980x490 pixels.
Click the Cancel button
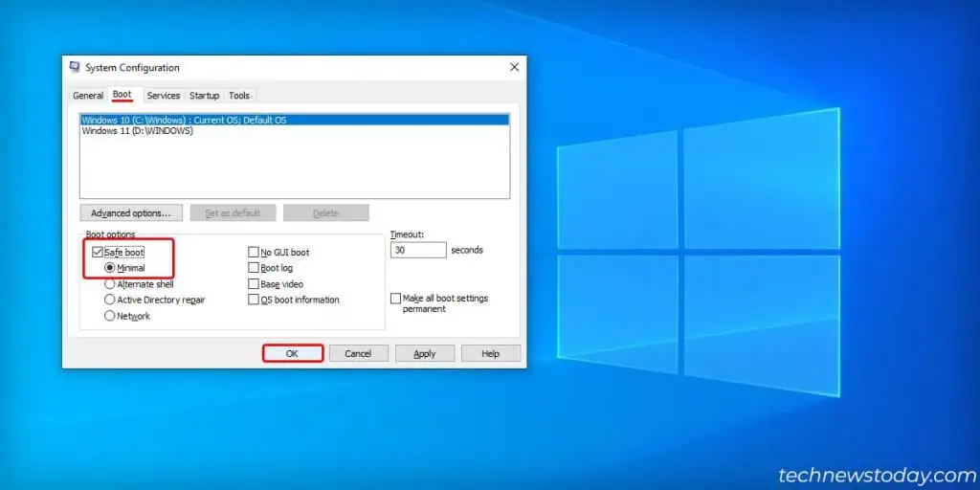(x=358, y=354)
